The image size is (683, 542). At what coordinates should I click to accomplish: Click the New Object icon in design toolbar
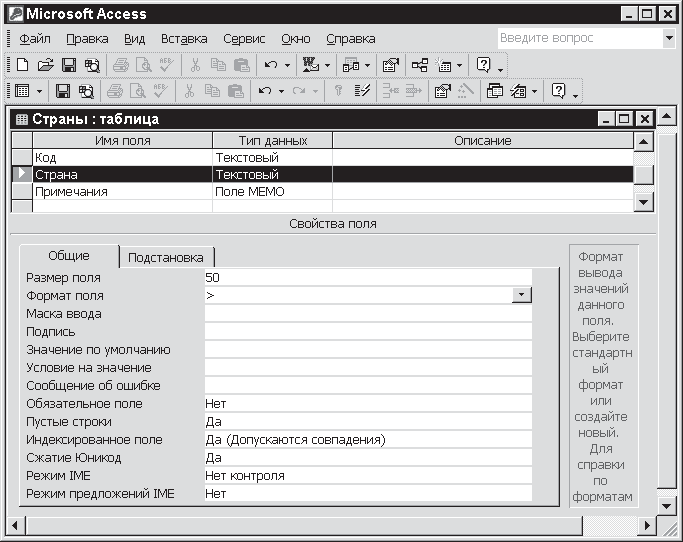[518, 91]
